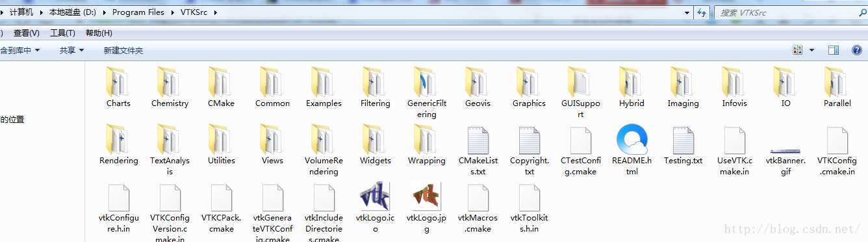Open the Views folder
Viewport: 868px width, 242px height.
point(272,144)
